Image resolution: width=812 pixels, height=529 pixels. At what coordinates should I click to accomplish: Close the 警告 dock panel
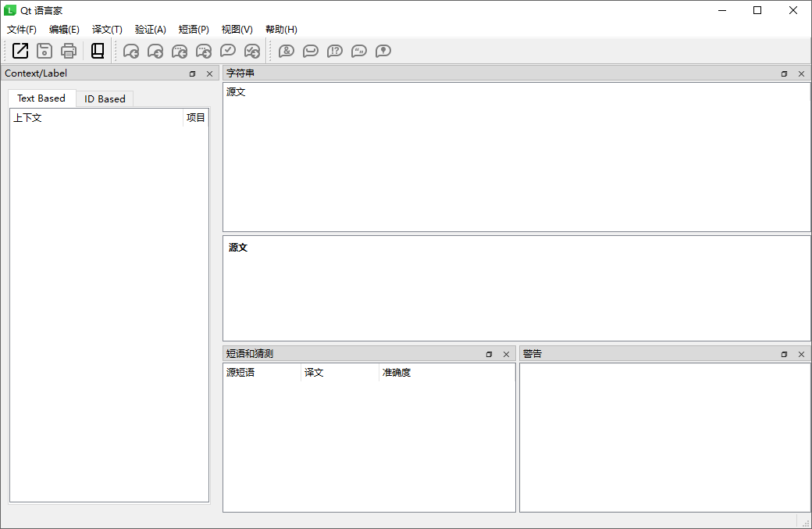[x=801, y=355]
